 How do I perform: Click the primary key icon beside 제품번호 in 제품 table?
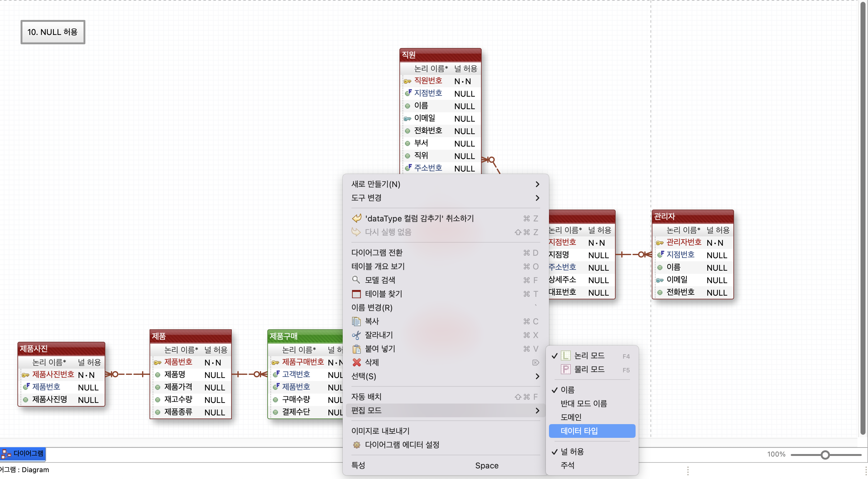click(x=157, y=363)
